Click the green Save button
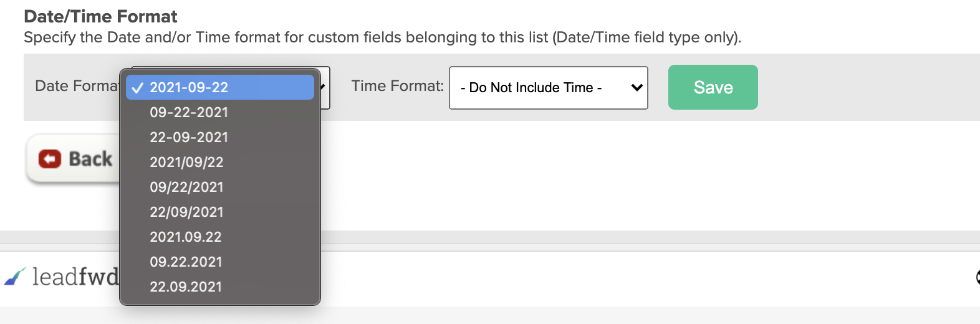 click(713, 87)
